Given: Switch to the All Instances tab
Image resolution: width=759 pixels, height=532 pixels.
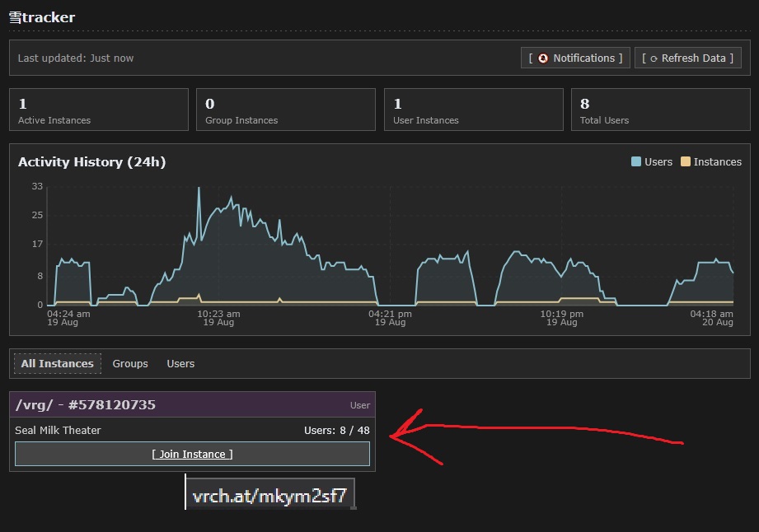Looking at the screenshot, I should (57, 364).
